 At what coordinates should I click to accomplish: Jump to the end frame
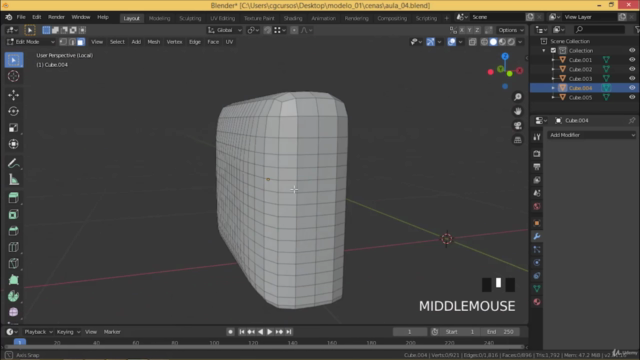pos(289,332)
